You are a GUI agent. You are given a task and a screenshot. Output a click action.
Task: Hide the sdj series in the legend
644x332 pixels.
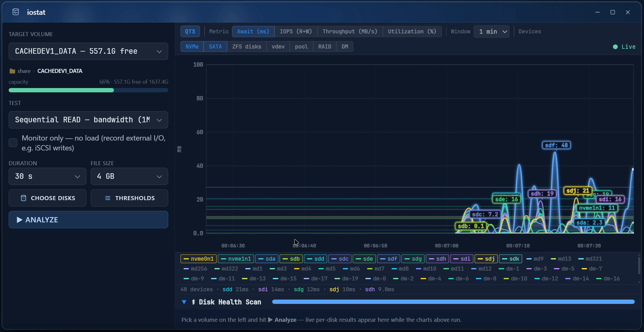(x=486, y=259)
